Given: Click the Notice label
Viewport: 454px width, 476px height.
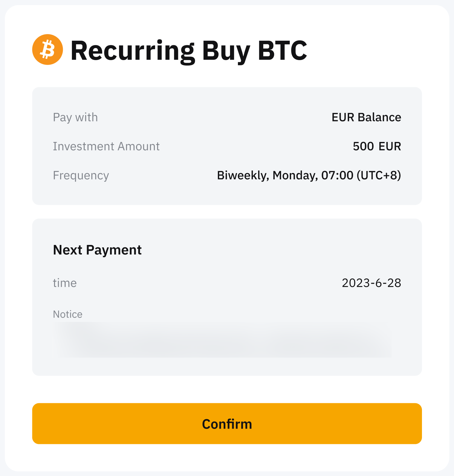Looking at the screenshot, I should click(68, 314).
